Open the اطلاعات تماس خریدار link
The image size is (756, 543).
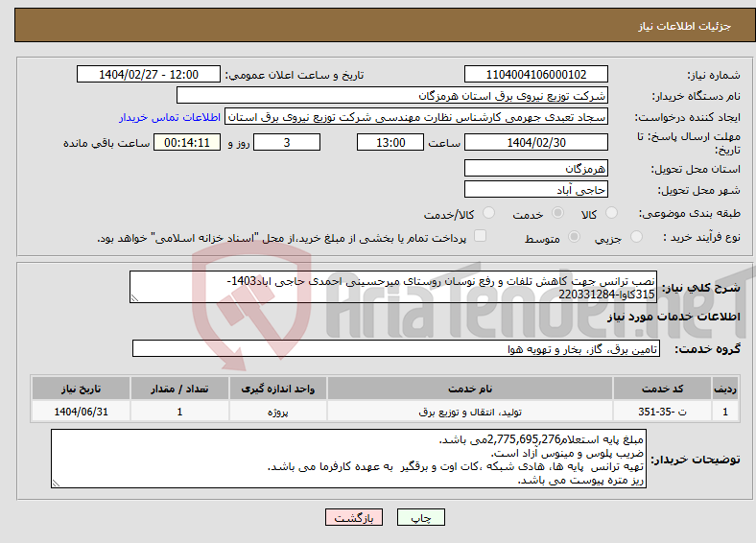(170, 117)
